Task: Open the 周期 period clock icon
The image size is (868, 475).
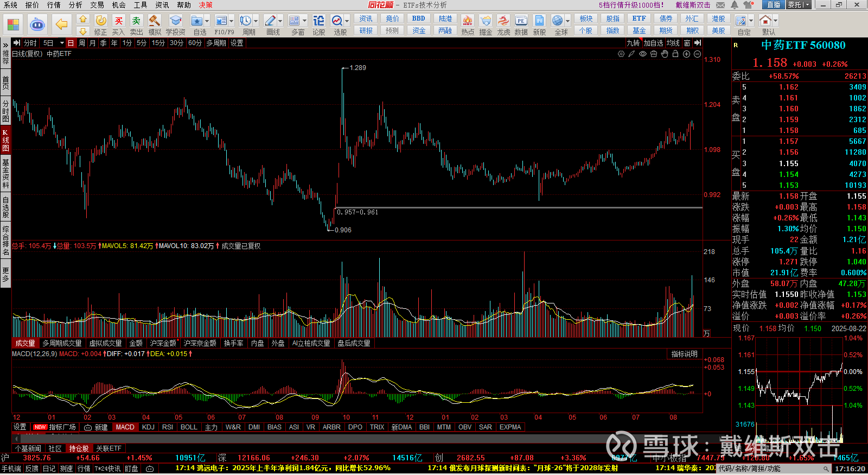Action: (x=246, y=21)
